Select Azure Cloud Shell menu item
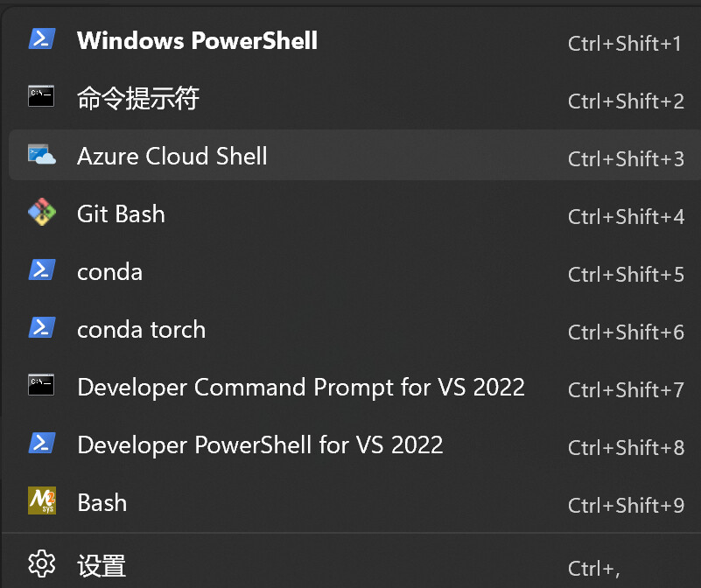701x588 pixels. 354,155
